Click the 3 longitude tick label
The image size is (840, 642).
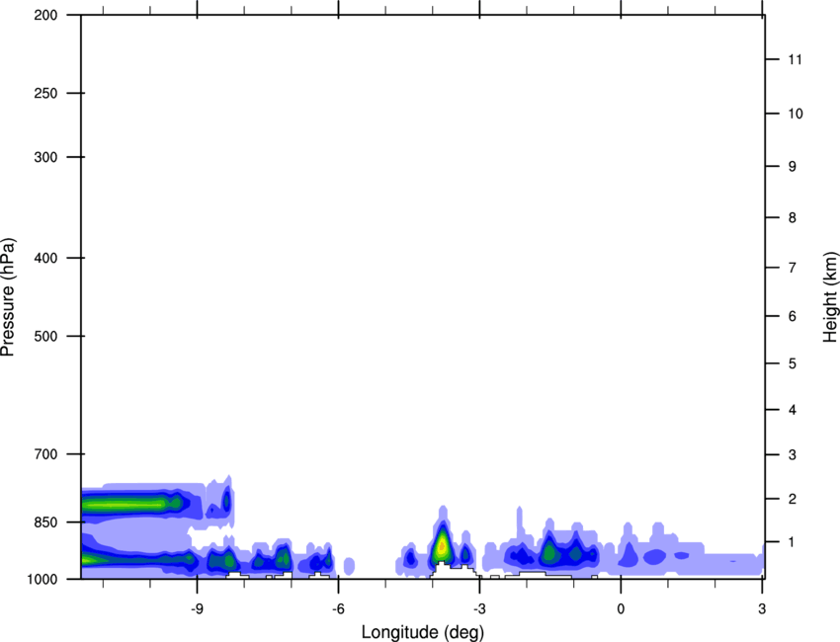point(762,608)
